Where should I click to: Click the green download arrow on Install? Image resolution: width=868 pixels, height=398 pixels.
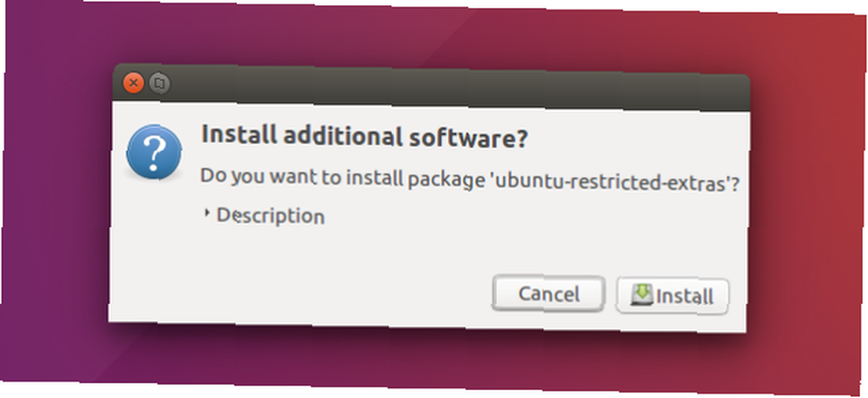[642, 295]
